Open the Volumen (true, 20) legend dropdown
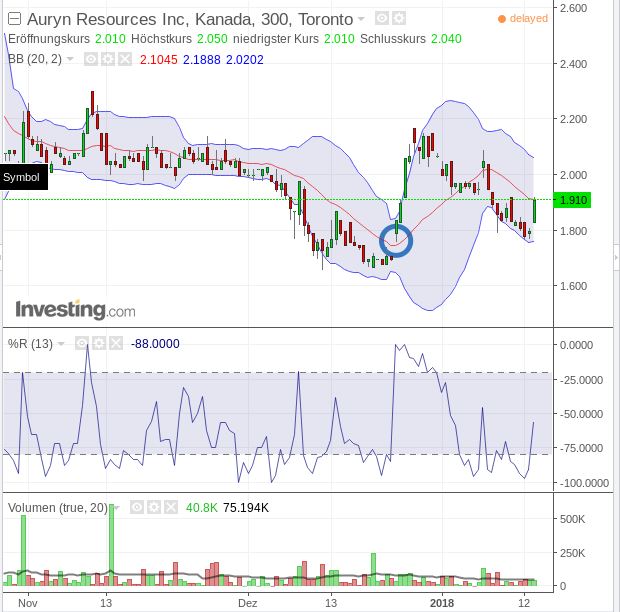This screenshot has width=620, height=612. (x=116, y=508)
